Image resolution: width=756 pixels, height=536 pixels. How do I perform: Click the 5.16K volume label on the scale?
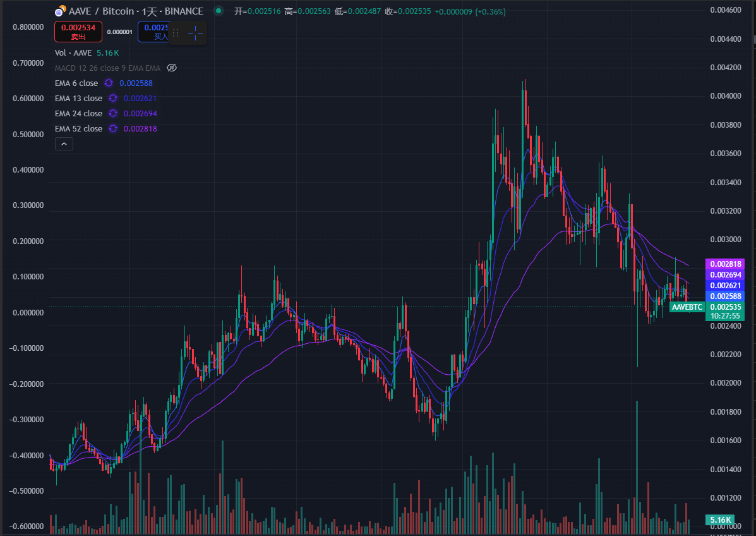tap(720, 520)
